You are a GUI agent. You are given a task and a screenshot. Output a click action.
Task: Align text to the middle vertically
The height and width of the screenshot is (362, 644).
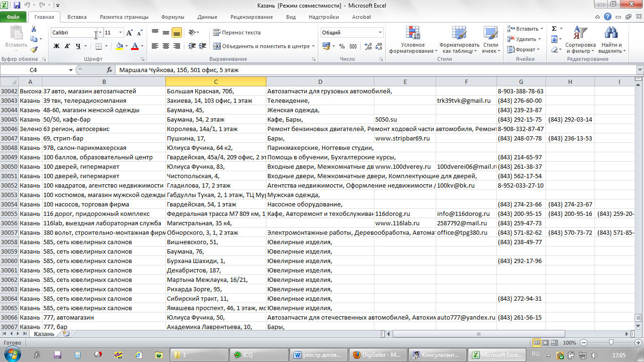coord(166,33)
